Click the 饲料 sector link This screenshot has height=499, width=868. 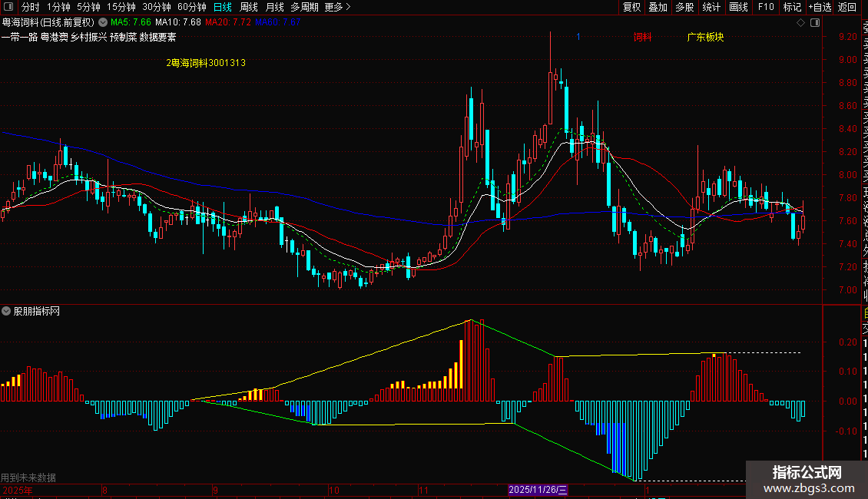(x=642, y=37)
